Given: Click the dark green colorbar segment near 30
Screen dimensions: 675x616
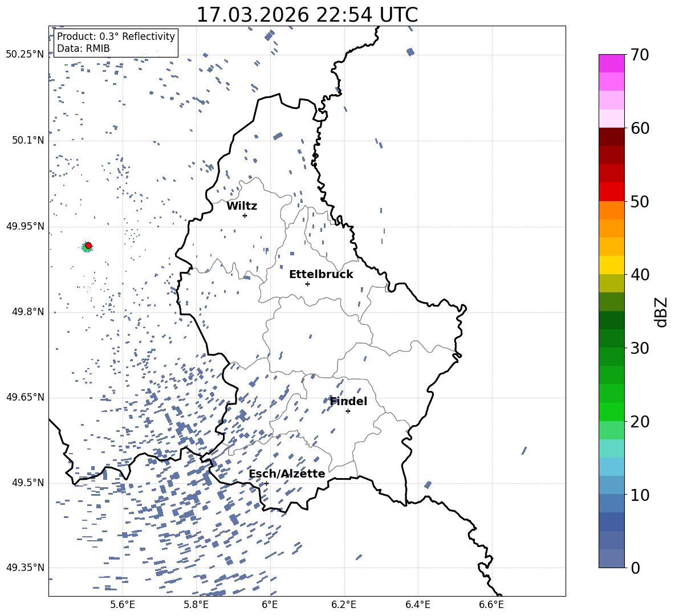Looking at the screenshot, I should (611, 338).
